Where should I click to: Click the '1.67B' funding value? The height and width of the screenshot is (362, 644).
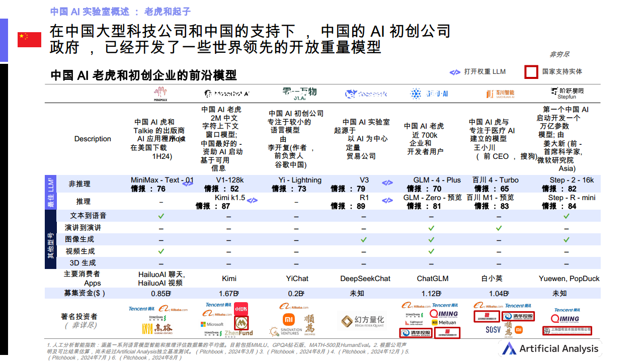tap(229, 293)
